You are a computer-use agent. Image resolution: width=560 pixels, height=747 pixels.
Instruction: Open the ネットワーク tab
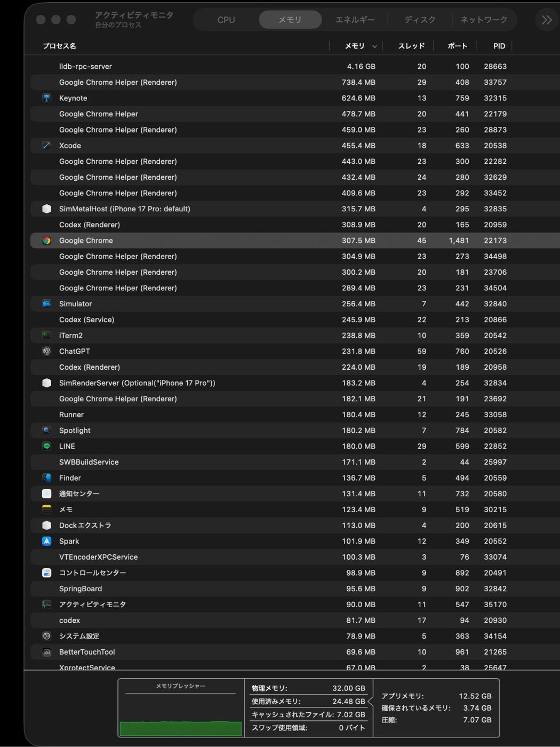(484, 20)
